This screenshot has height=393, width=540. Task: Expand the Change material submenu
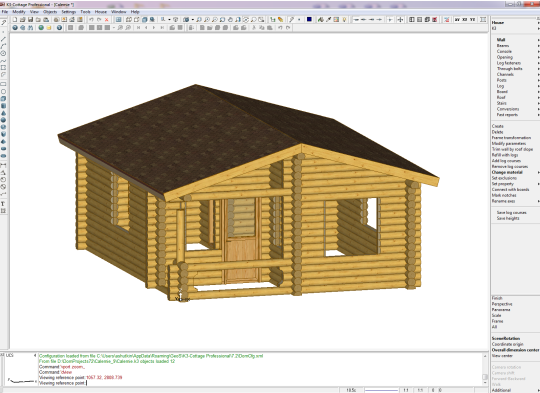(x=516, y=172)
